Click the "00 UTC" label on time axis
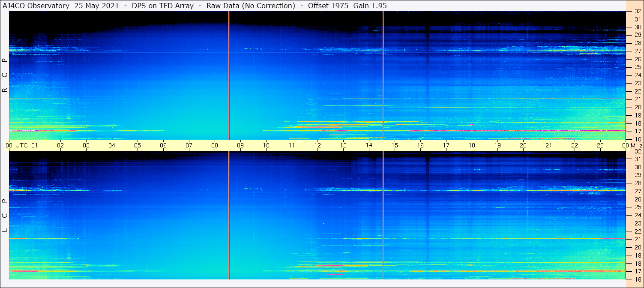Screen dimensions: 644x288 16,145
